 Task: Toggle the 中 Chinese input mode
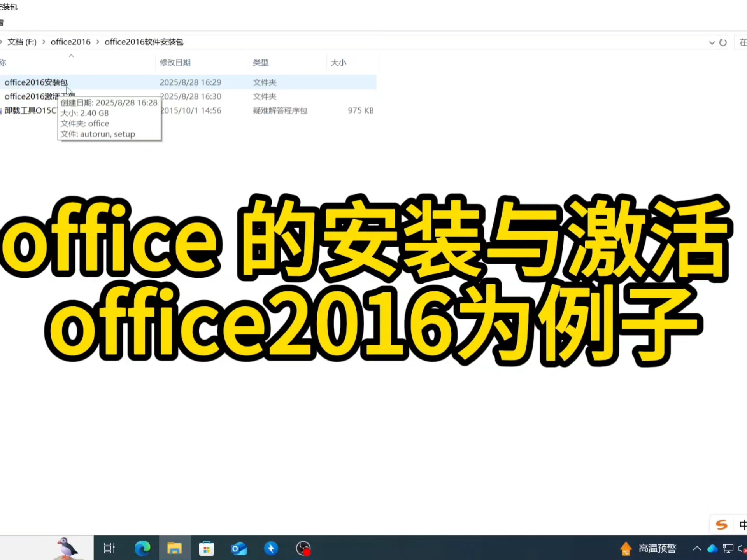click(742, 525)
